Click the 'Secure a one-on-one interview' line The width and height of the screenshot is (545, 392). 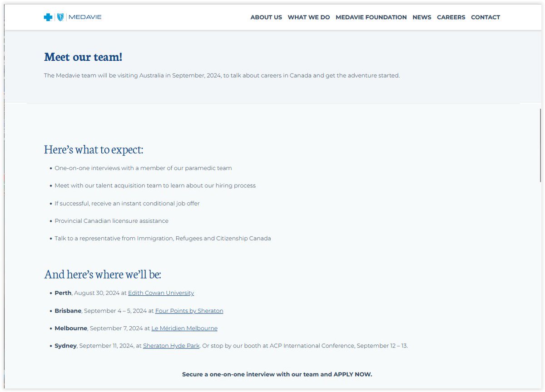[277, 374]
